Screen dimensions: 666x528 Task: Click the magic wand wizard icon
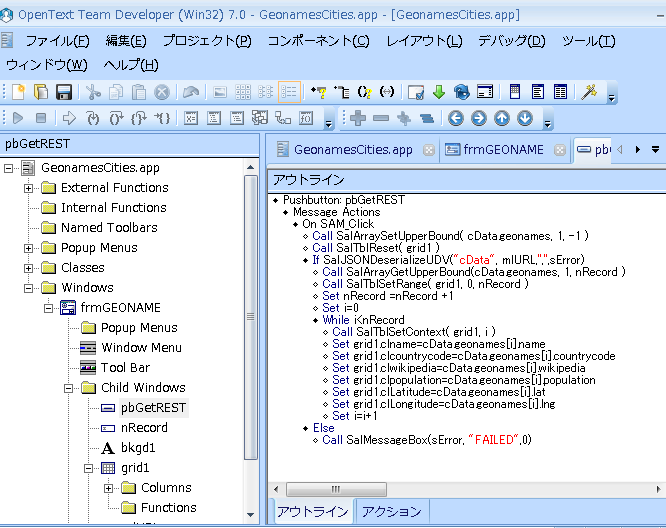(589, 92)
